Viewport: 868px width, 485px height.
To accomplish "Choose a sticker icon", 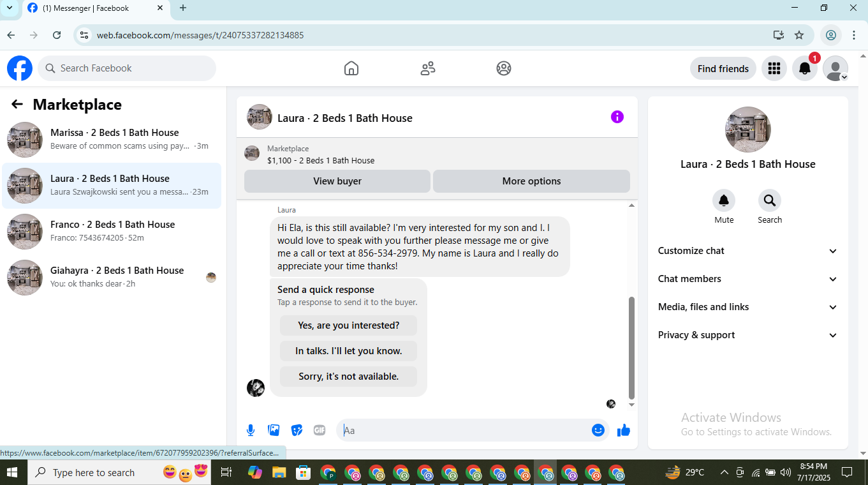I will [297, 430].
